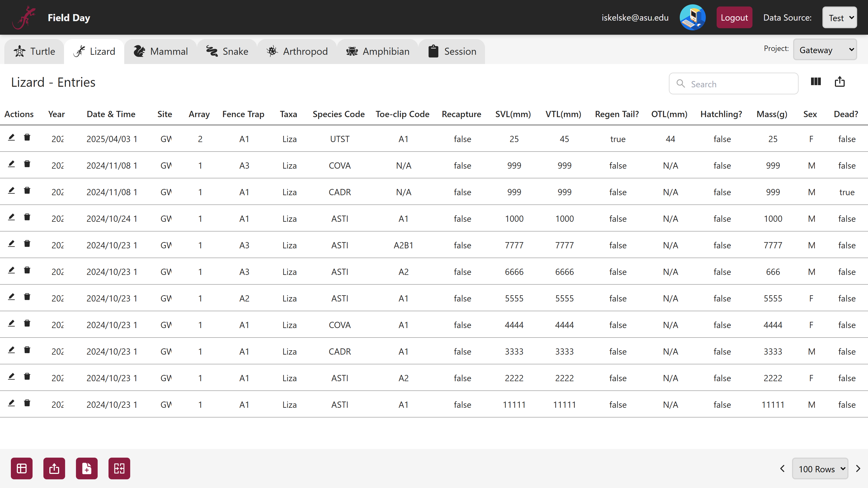
Task: Switch to the Turtle tab
Action: click(x=34, y=52)
